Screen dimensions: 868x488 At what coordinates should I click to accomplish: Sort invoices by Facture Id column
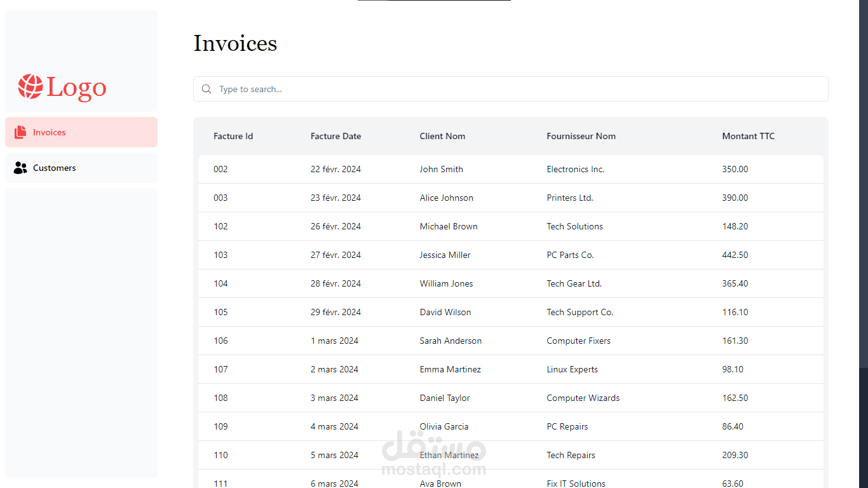(233, 136)
